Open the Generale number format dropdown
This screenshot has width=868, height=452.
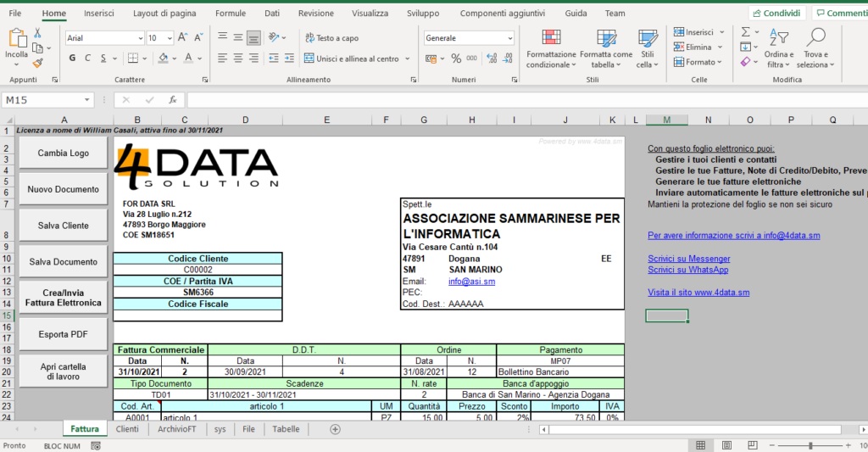(x=509, y=37)
